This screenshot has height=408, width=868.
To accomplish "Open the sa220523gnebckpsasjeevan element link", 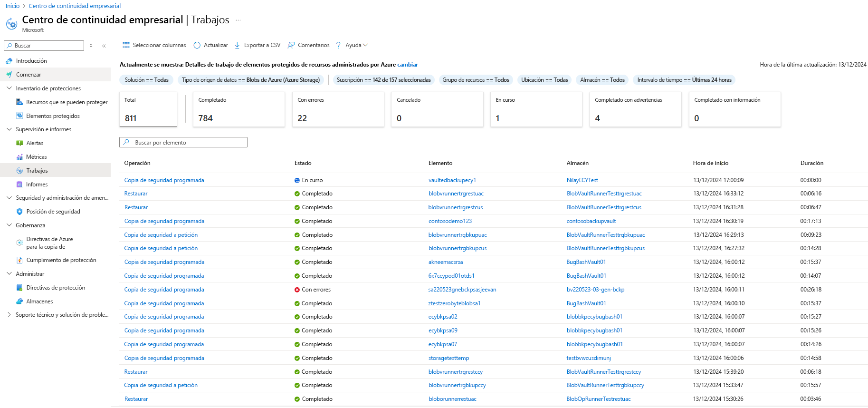I will pyautogui.click(x=462, y=290).
